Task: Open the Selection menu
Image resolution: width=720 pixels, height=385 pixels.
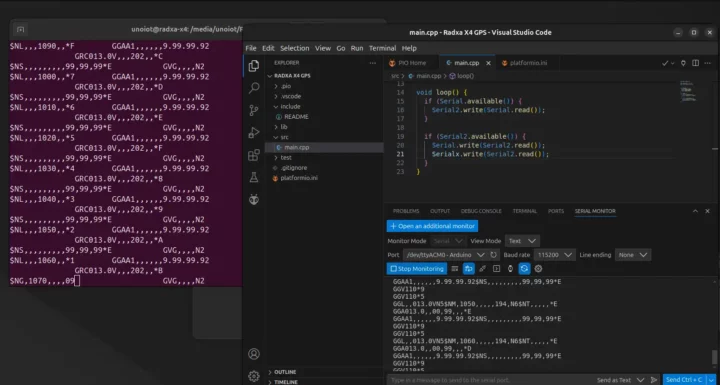Action: coord(295,48)
